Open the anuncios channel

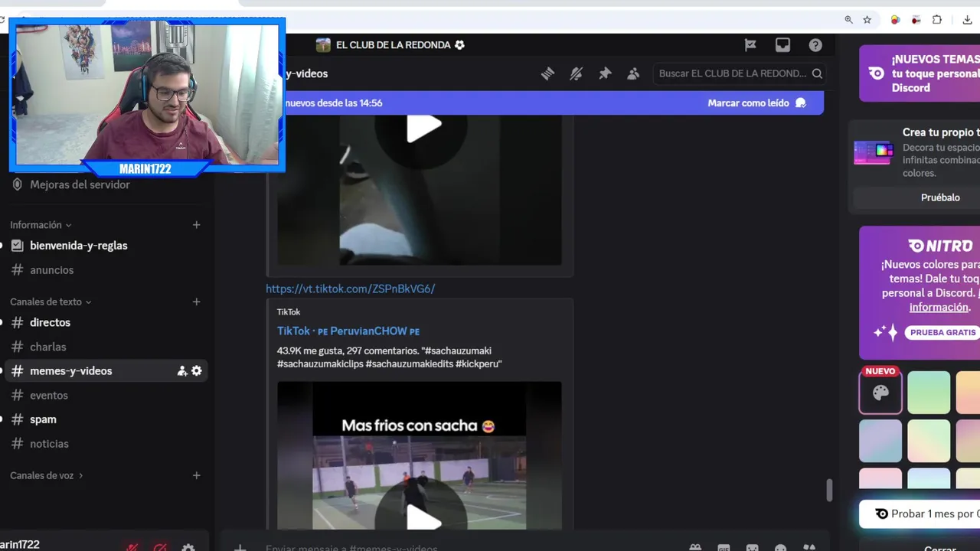[106, 270]
